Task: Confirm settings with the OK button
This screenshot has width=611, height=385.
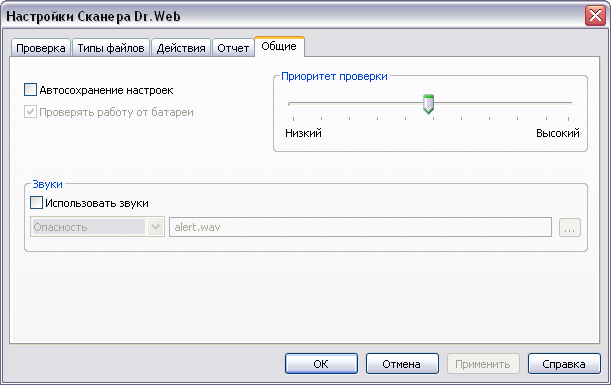Action: click(x=321, y=364)
